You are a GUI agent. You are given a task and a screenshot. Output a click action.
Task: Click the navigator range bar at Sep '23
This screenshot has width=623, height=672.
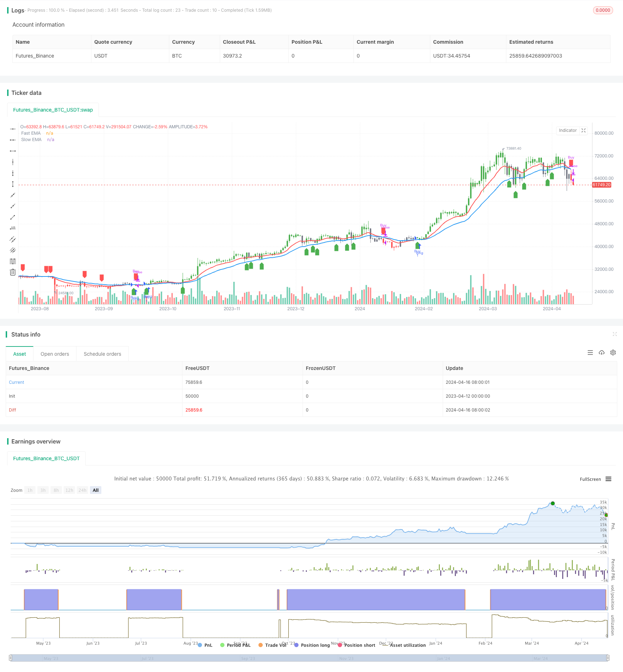(x=248, y=658)
